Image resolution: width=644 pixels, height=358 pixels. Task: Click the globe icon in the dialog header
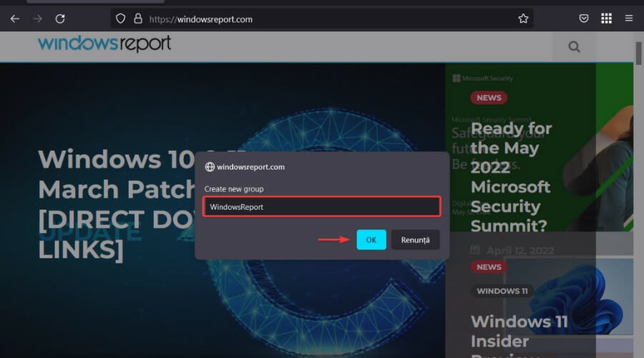[210, 167]
